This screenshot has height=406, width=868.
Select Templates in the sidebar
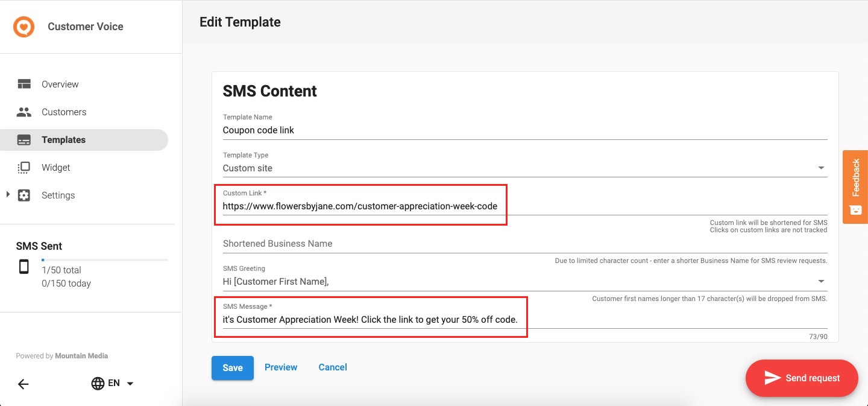click(84, 140)
